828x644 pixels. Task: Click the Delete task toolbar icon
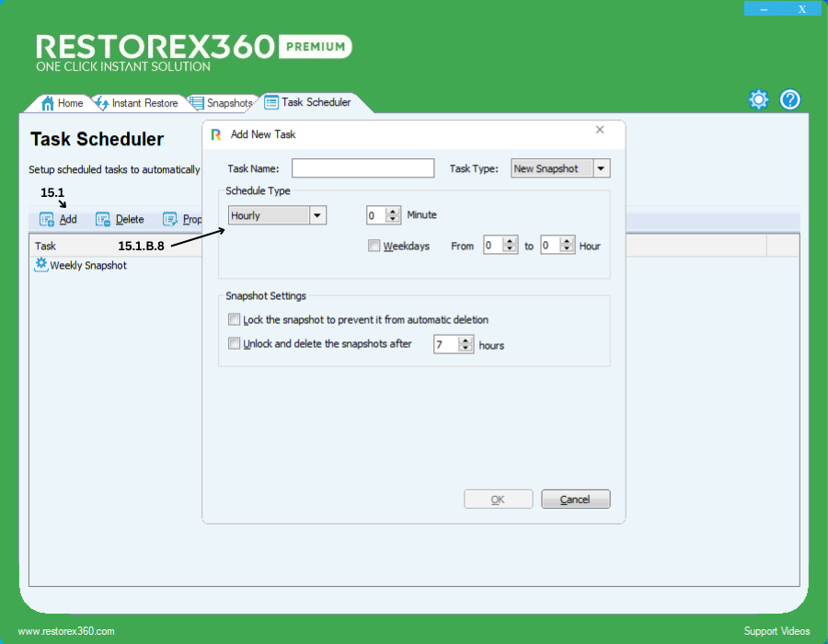click(x=103, y=219)
